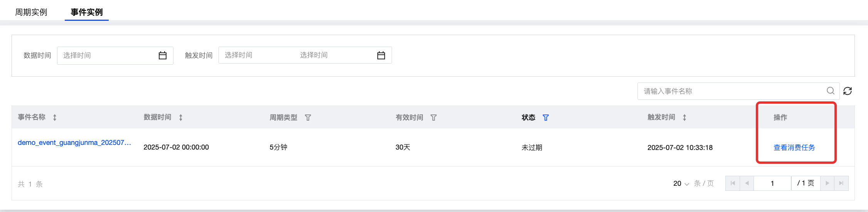Click the search magnifier icon
The image size is (868, 212).
[x=831, y=91]
